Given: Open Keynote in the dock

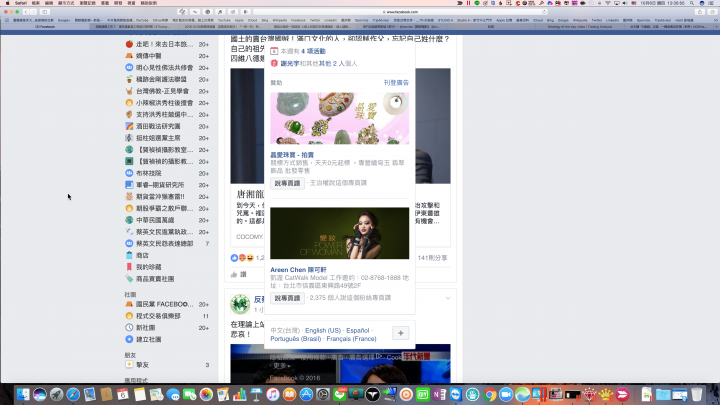Looking at the screenshot, I should click(256, 394).
